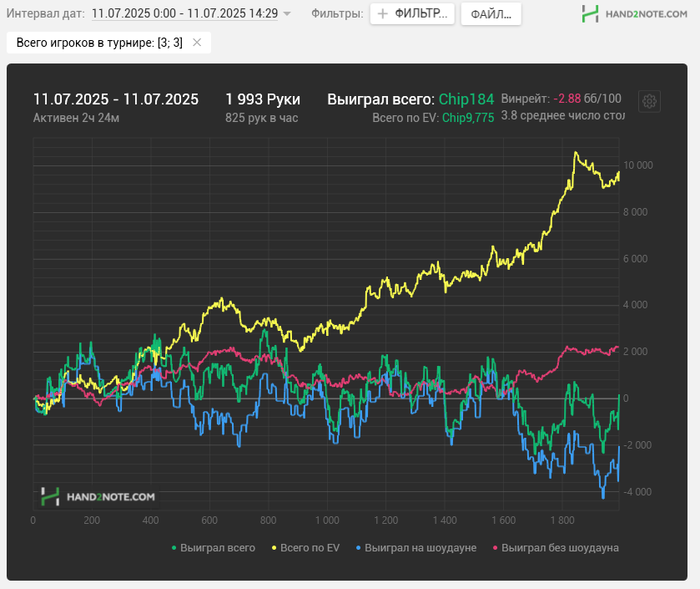700x589 pixels.
Task: Toggle the Выиграл всего legend series
Action: coord(213,548)
